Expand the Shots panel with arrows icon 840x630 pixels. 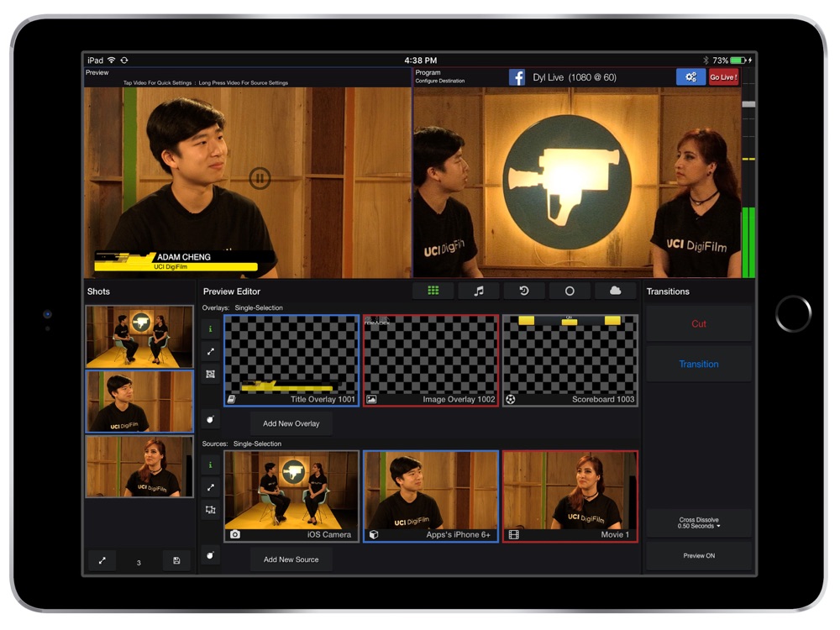[x=102, y=561]
